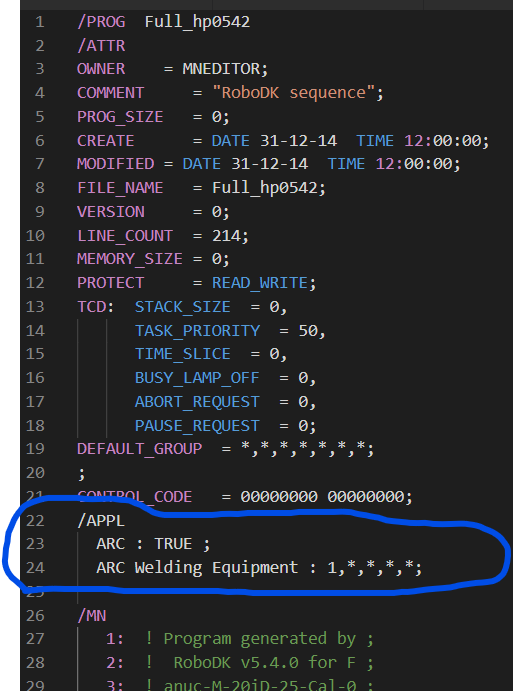This screenshot has height=691, width=513.
Task: Click the TIME_SLICE parameter
Action: [x=182, y=354]
